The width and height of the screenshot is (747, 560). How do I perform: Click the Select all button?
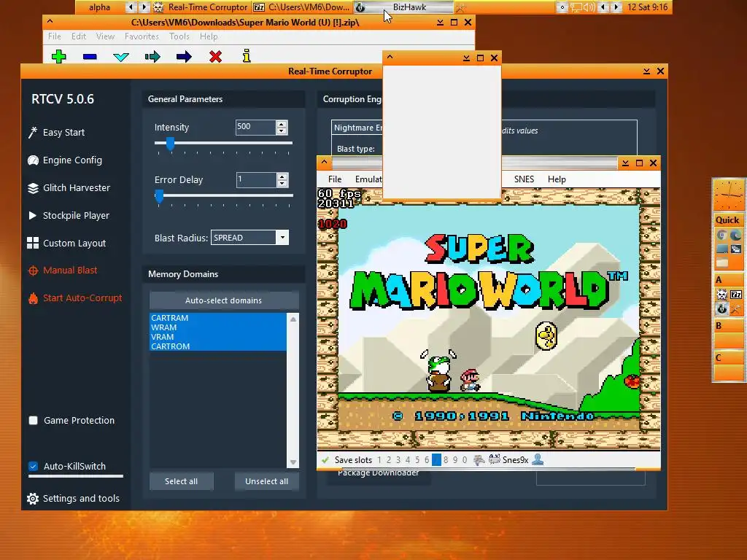pos(182,481)
